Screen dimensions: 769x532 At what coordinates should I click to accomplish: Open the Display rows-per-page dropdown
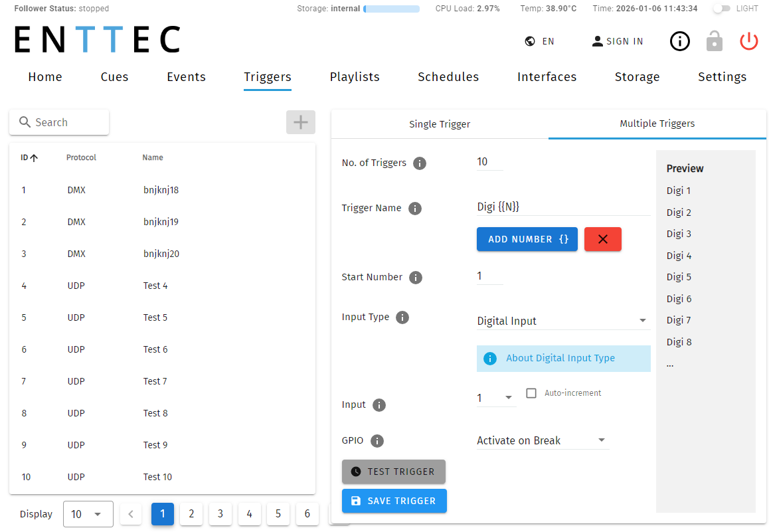[88, 514]
